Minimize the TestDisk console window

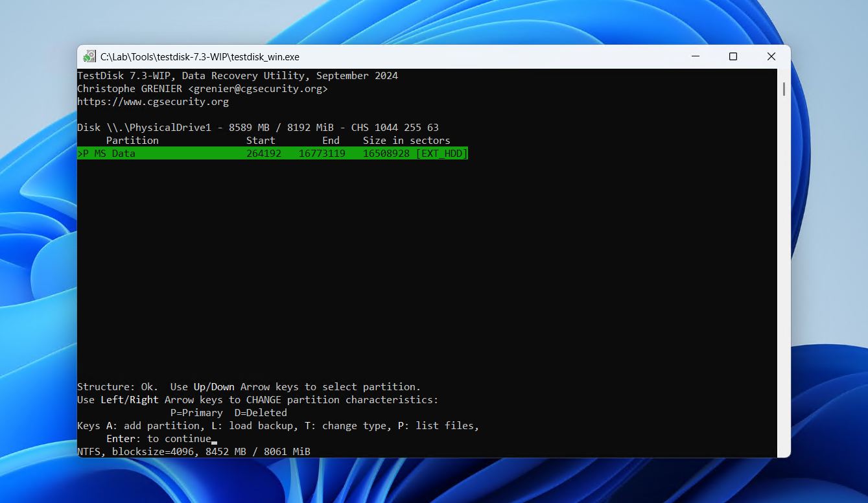(695, 56)
